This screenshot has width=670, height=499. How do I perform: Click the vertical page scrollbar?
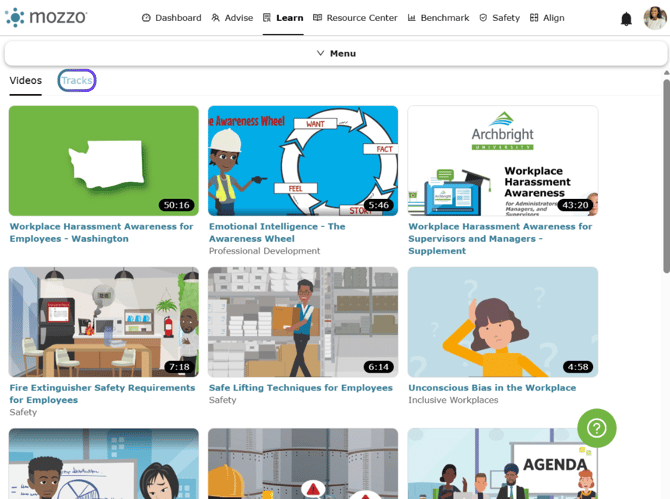[667, 176]
